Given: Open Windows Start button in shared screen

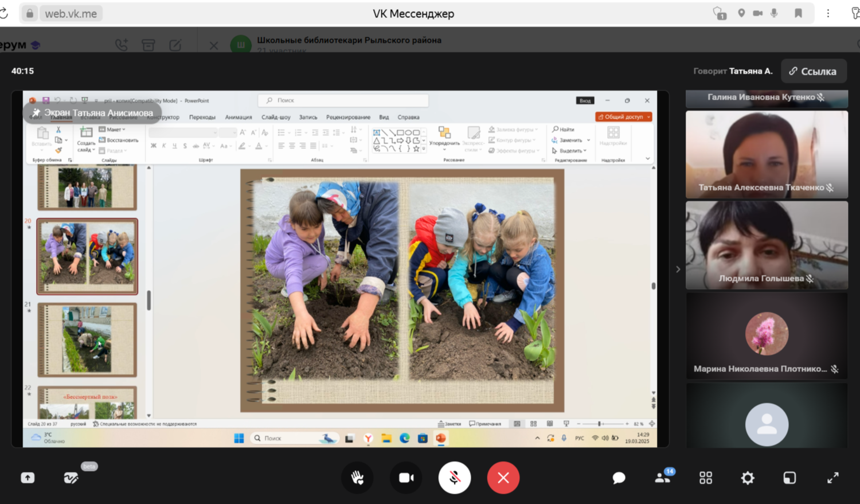Looking at the screenshot, I should [239, 438].
